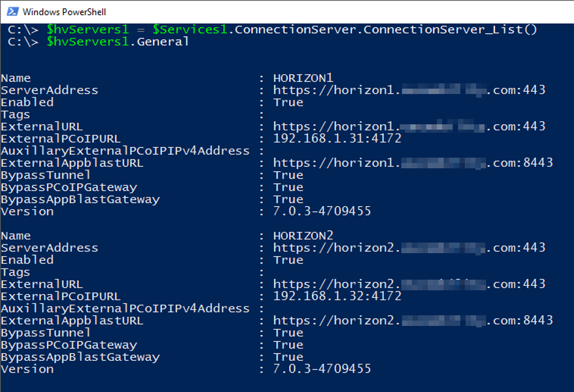
Task: Click the horizon2 ServerAddress URL
Action: pos(409,248)
